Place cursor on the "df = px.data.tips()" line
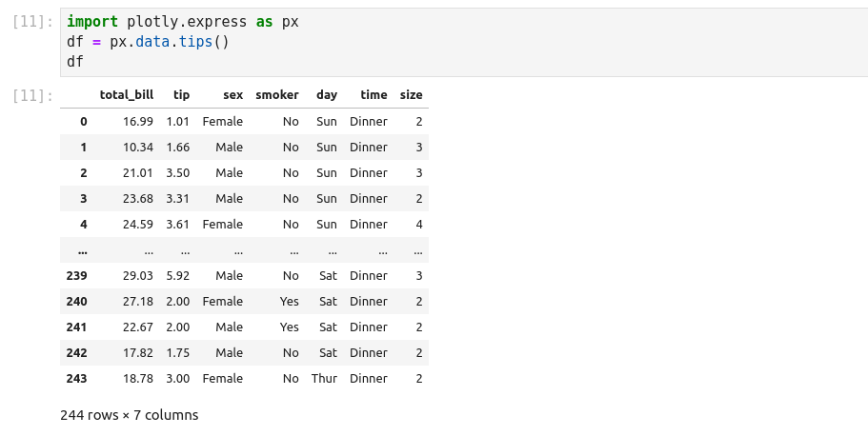The height and width of the screenshot is (436, 868). pos(148,42)
